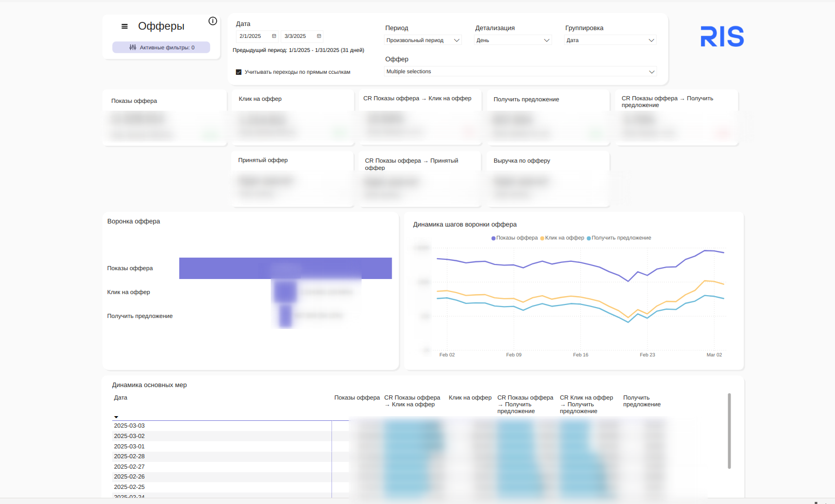Toggle Показы оффера legend marker
This screenshot has width=835, height=504.
(x=493, y=238)
